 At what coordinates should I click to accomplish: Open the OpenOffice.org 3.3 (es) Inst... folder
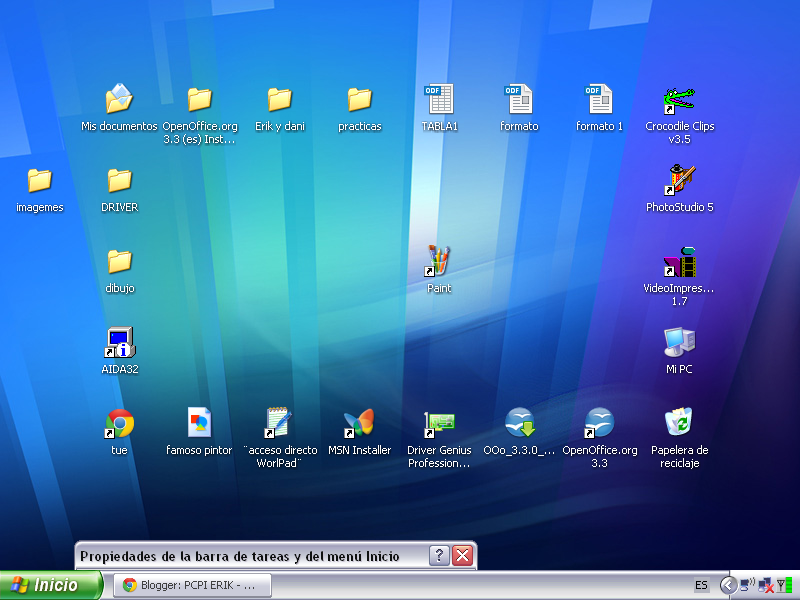coord(199,99)
